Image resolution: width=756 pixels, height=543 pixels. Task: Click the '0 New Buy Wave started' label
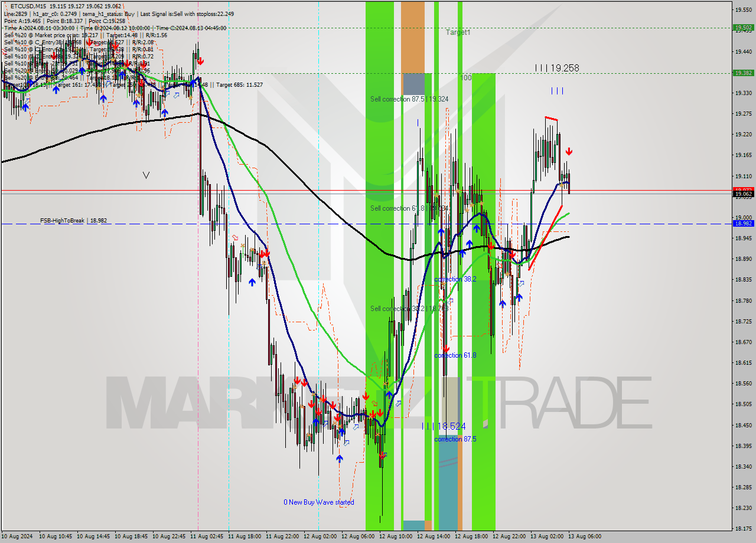pyautogui.click(x=319, y=502)
